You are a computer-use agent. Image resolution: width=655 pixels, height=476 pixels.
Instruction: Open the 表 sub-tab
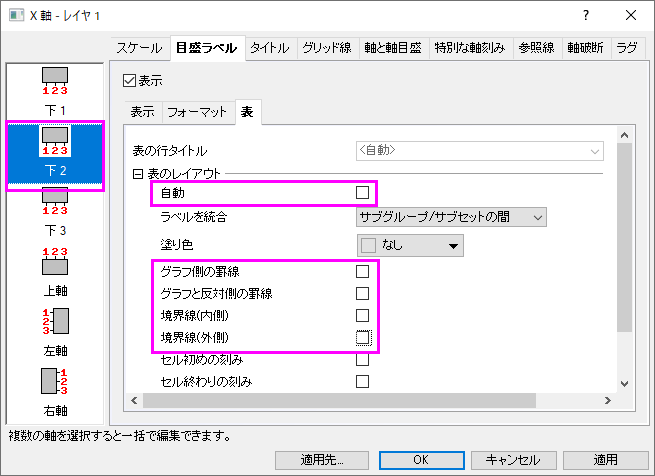point(248,112)
